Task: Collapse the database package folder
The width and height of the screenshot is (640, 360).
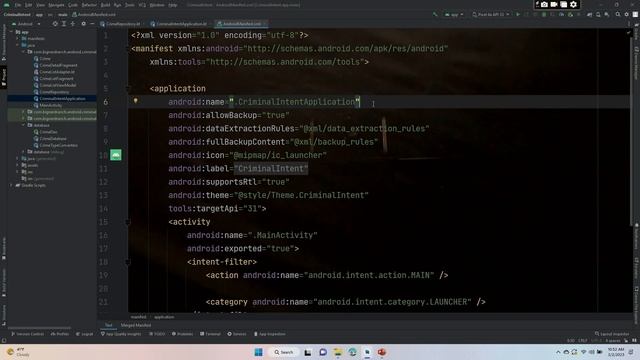Action: [23, 125]
